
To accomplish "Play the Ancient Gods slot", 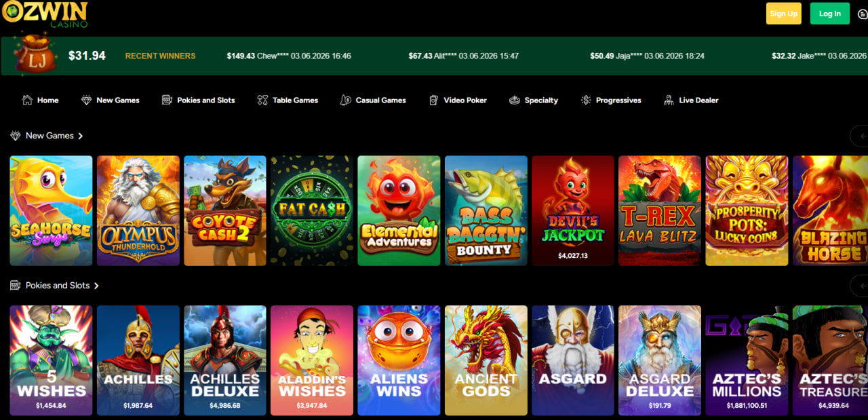I will 486,360.
